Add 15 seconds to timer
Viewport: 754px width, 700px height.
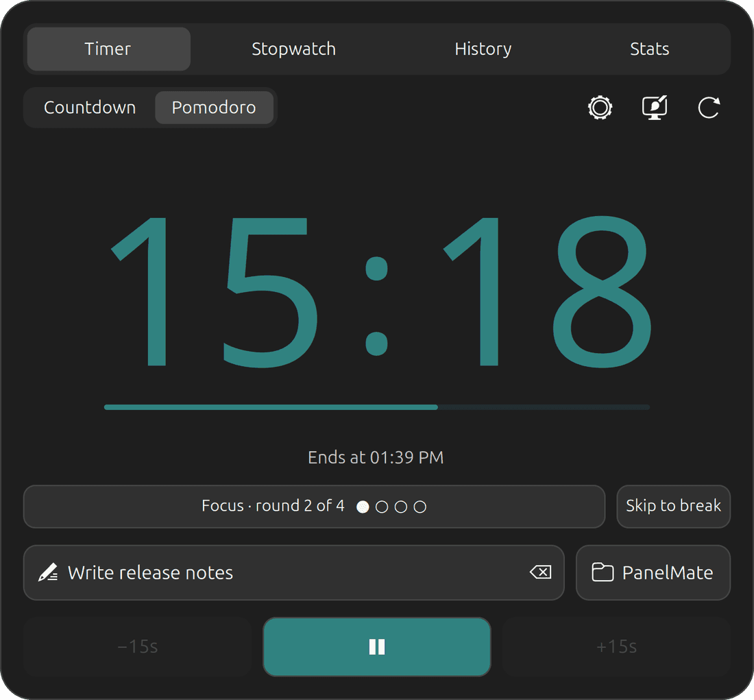point(616,647)
